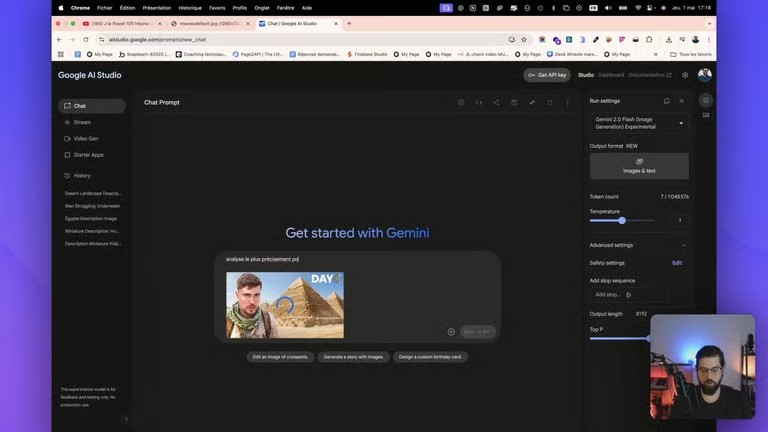Image resolution: width=768 pixels, height=432 pixels.
Task: Edit the Safety settings
Action: pos(677,263)
